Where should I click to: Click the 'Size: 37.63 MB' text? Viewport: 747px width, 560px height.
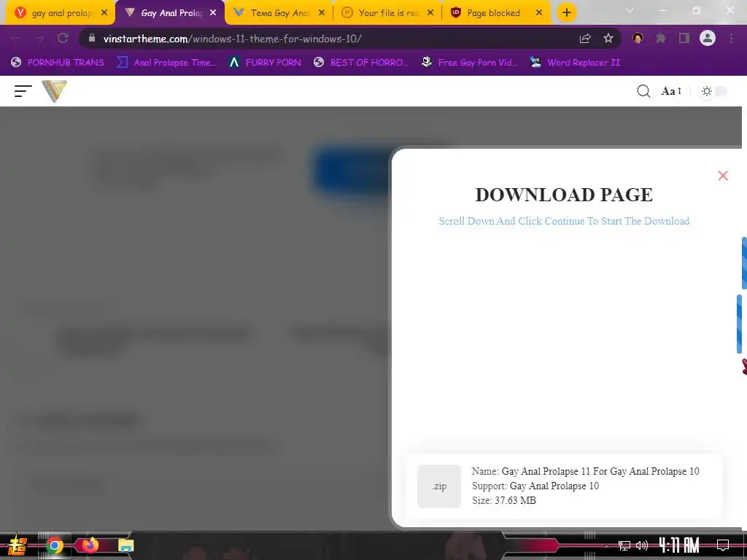tap(504, 500)
